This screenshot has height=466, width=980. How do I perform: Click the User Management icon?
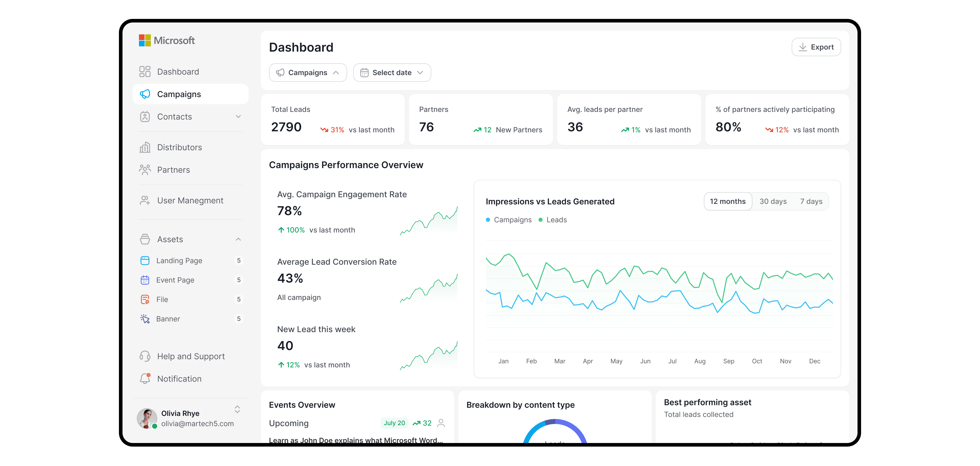click(x=144, y=201)
